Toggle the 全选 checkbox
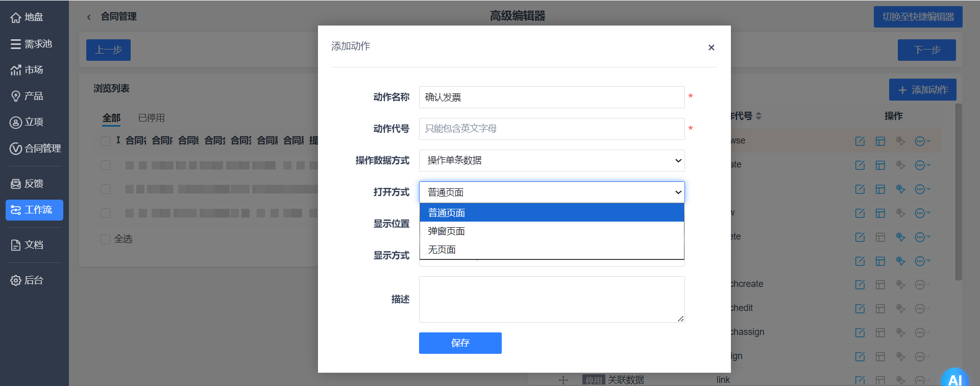This screenshot has height=386, width=980. pyautogui.click(x=106, y=239)
